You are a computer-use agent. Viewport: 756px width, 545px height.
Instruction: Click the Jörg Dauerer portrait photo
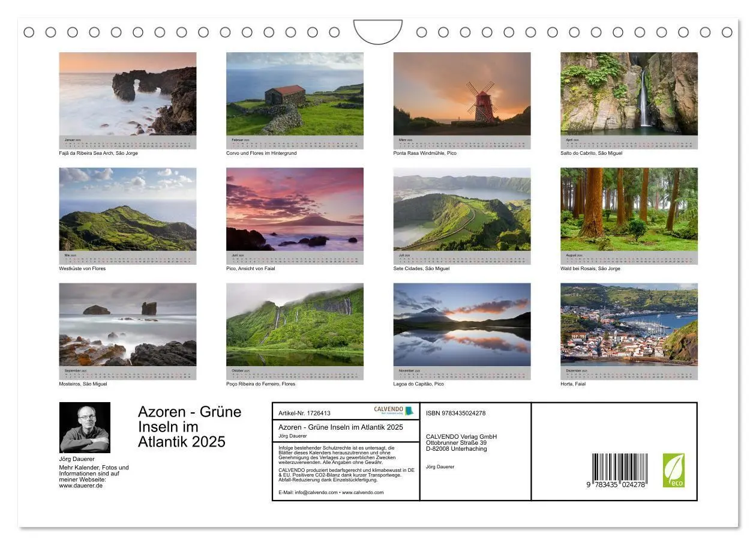pos(85,427)
